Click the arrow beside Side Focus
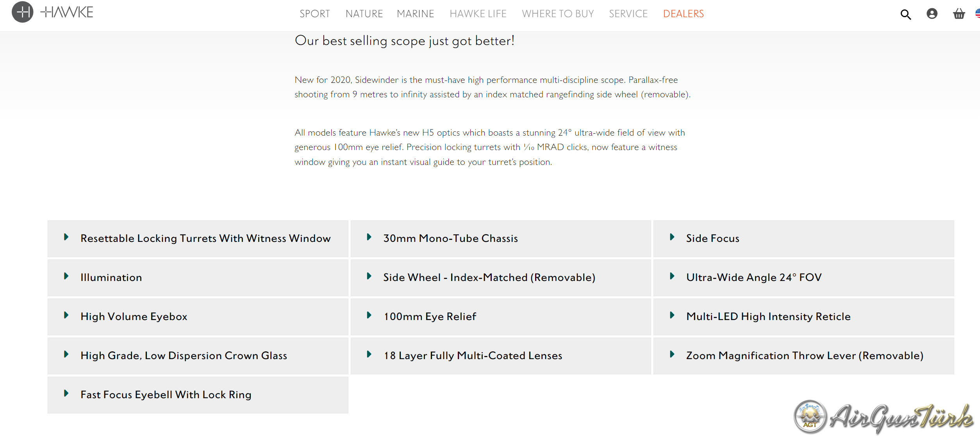Image resolution: width=980 pixels, height=440 pixels. click(672, 237)
